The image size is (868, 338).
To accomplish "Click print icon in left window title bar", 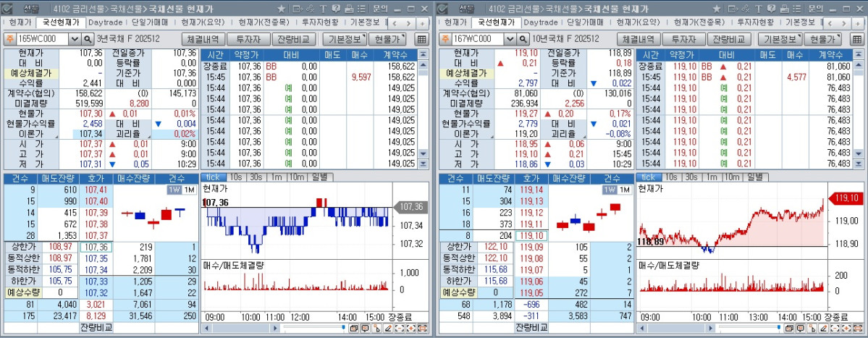I will (x=350, y=9).
